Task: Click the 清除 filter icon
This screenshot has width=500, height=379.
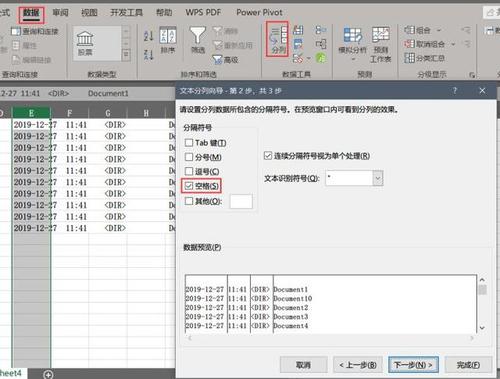Action: tap(218, 31)
